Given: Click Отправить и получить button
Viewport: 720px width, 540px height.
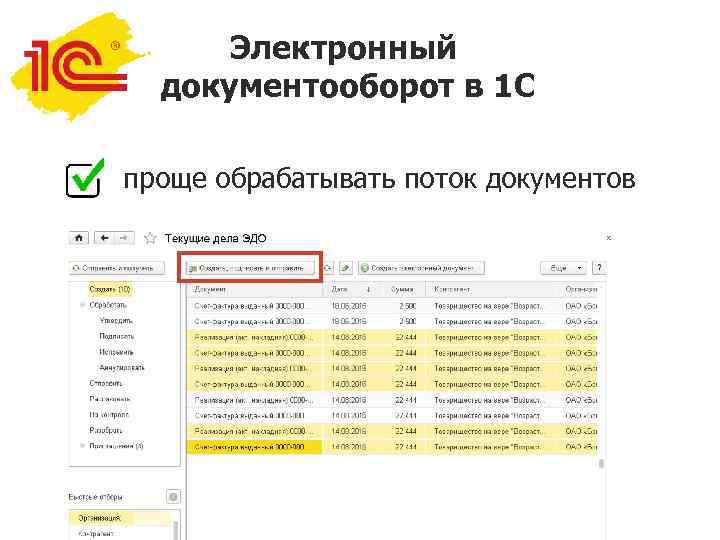Looking at the screenshot, I should click(117, 268).
